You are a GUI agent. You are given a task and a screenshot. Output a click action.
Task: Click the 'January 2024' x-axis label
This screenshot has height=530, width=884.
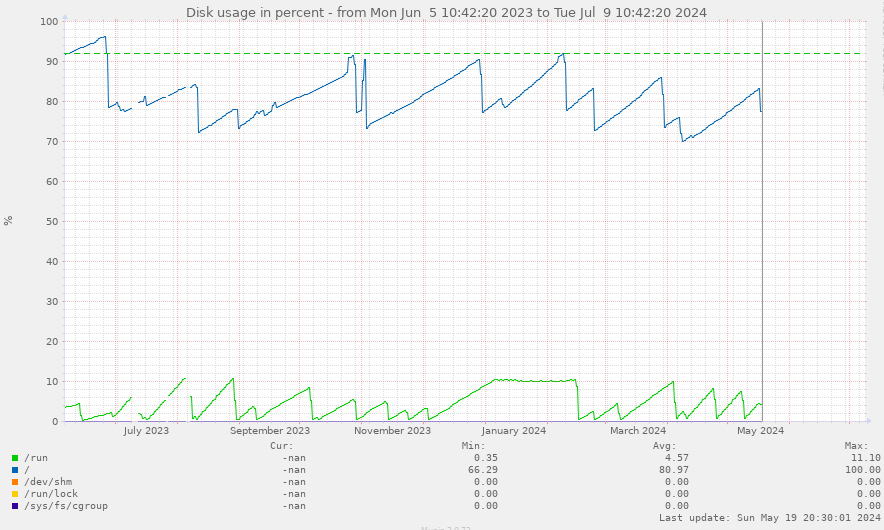514,431
